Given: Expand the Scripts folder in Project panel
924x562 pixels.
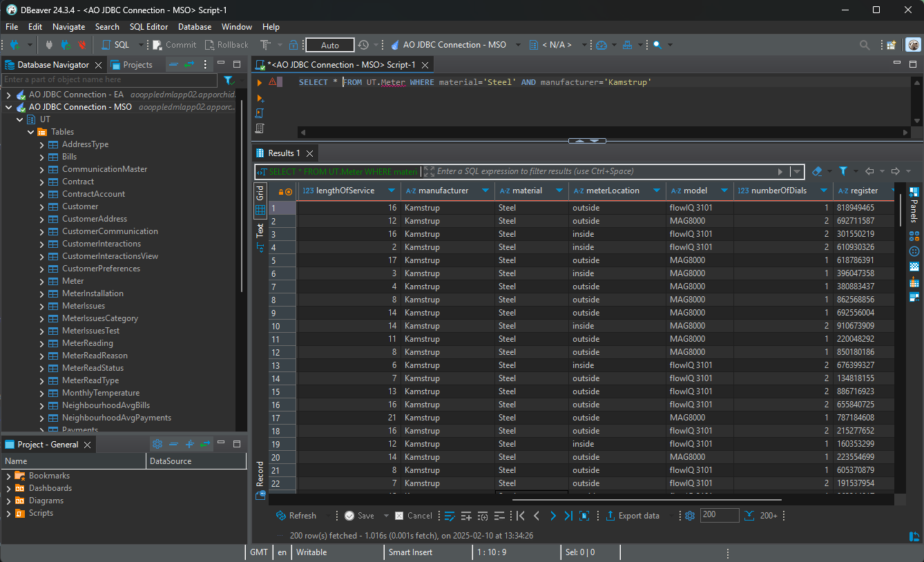Looking at the screenshot, I should tap(8, 513).
